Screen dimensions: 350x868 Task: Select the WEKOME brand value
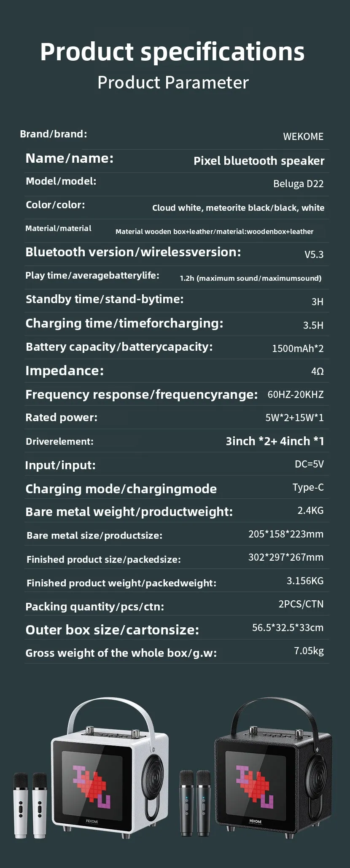tap(303, 137)
